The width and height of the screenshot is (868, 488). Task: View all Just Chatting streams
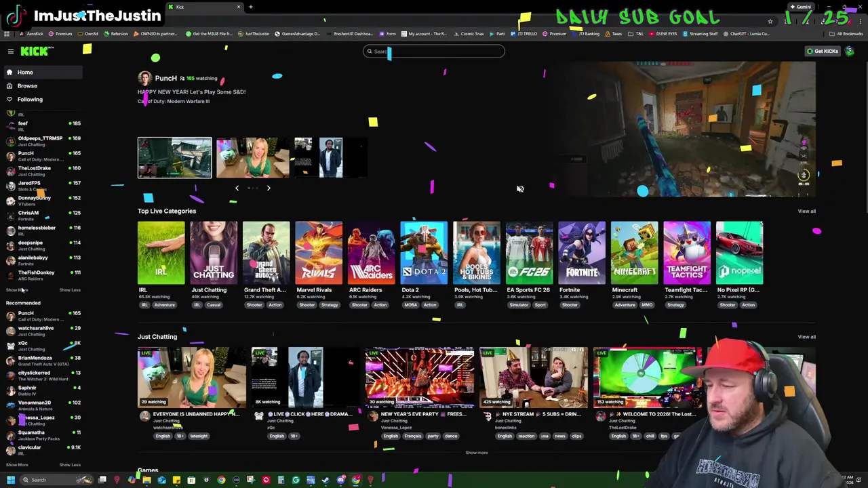[x=806, y=337]
